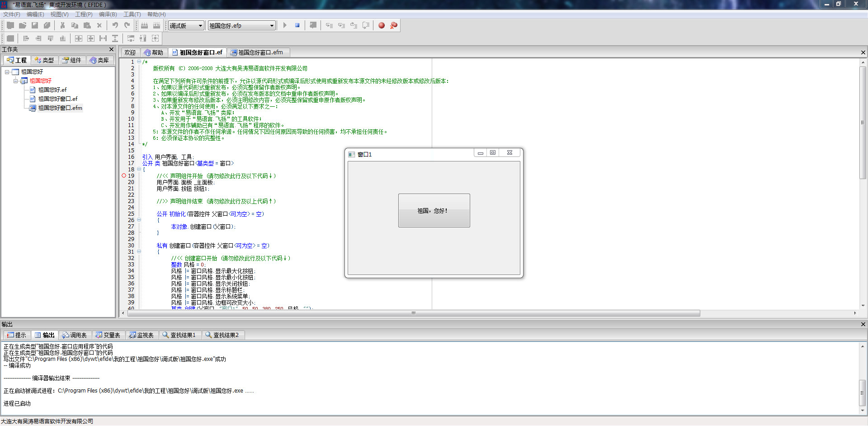Screen dimensions: 868x426
Task: Click the new file toolbar icon
Action: 10,25
